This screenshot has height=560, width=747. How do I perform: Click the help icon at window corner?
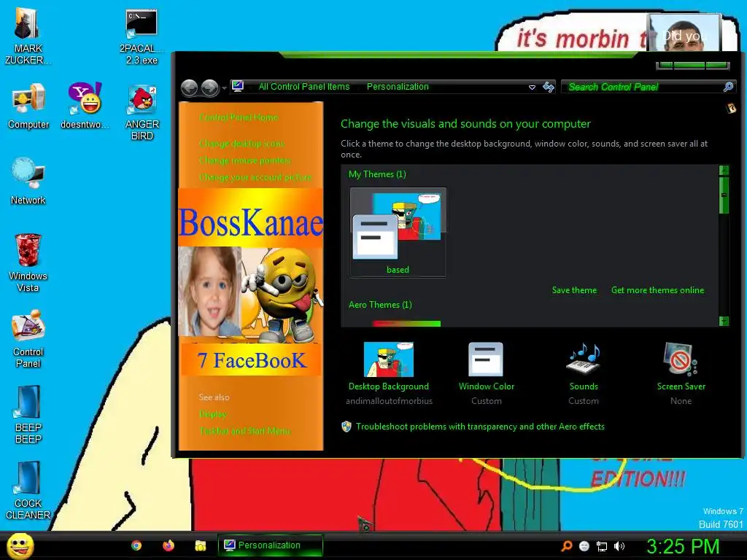[x=731, y=108]
